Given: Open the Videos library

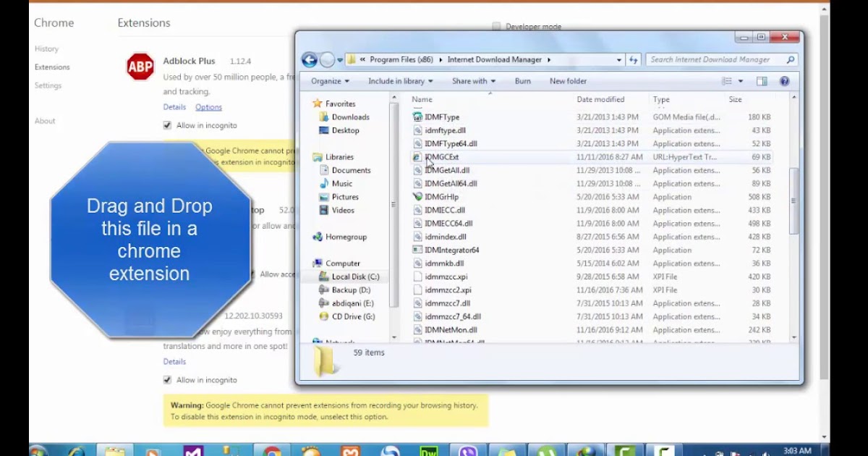Looking at the screenshot, I should pyautogui.click(x=343, y=211).
